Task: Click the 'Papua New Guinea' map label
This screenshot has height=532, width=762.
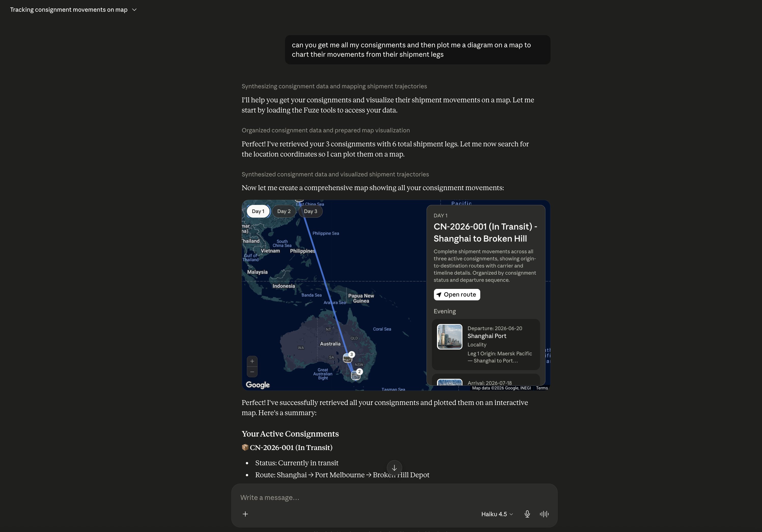Action: pyautogui.click(x=361, y=298)
